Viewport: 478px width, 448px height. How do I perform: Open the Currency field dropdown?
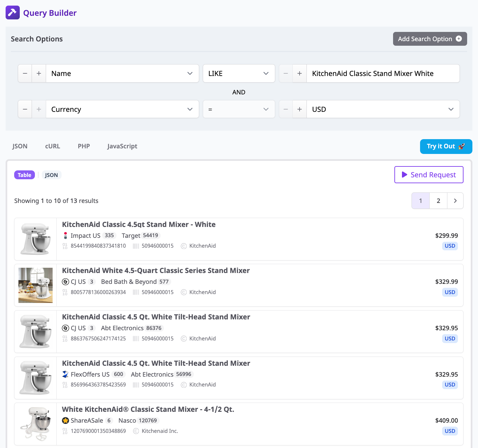pyautogui.click(x=122, y=109)
